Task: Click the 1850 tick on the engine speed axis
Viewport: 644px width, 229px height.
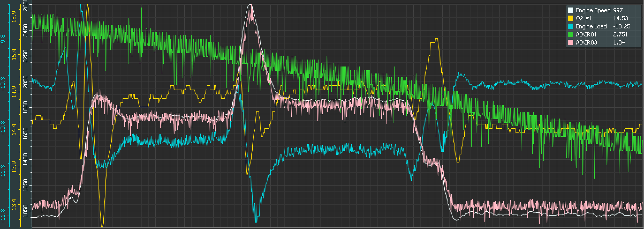Action: 25,107
